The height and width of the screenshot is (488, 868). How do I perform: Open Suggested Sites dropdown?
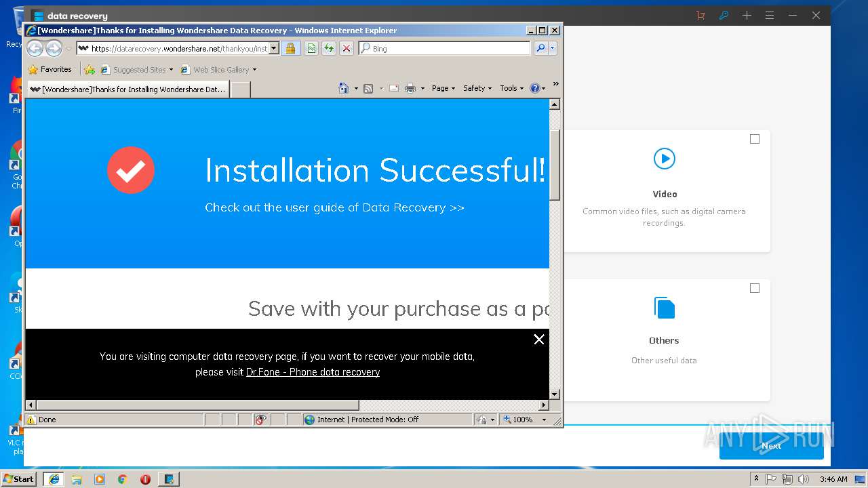pyautogui.click(x=136, y=69)
